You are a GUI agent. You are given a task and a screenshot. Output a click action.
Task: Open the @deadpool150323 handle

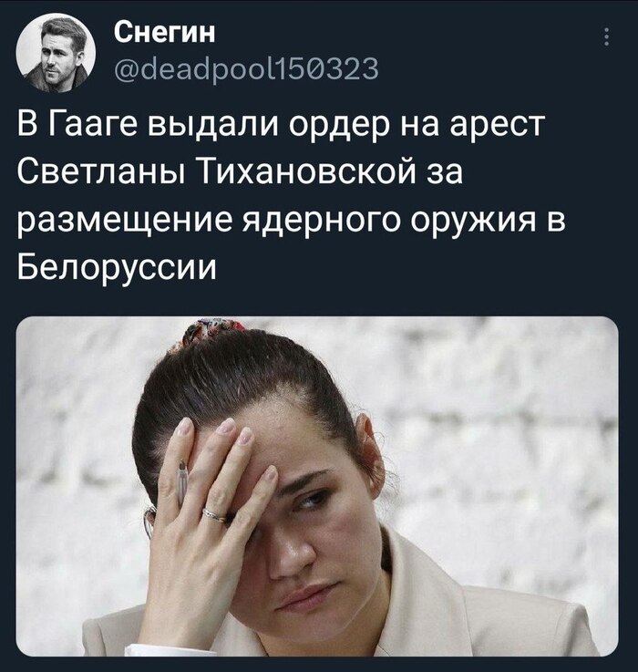click(246, 68)
